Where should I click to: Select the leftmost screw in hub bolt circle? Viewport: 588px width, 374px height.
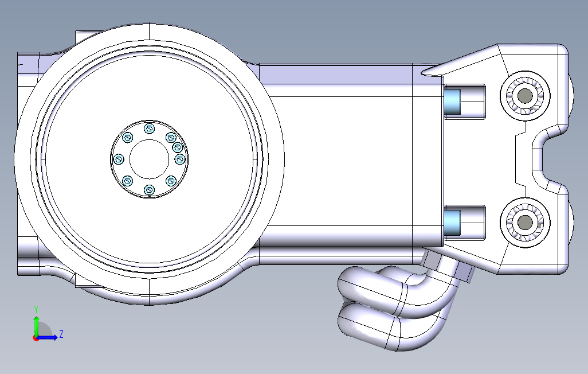[x=119, y=159]
